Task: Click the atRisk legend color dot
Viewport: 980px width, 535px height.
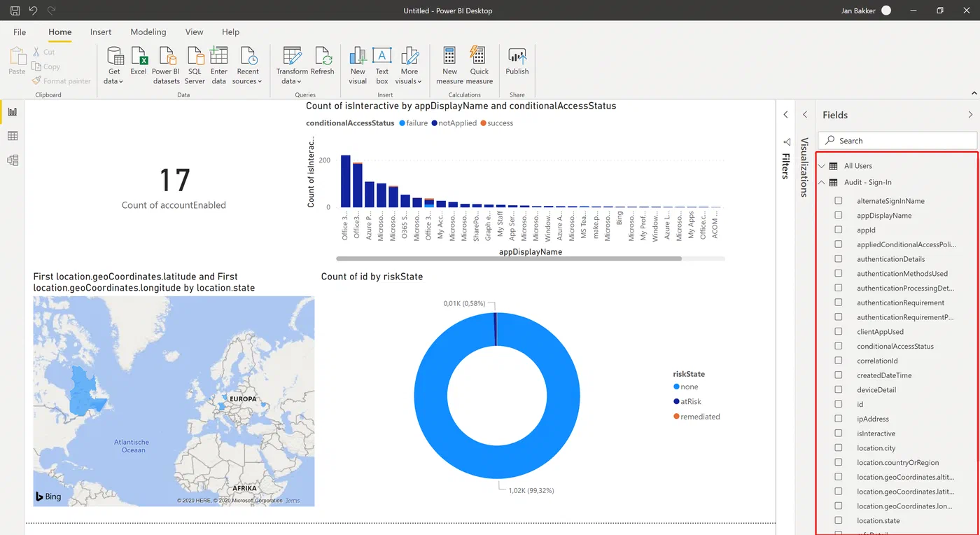Action: (x=676, y=401)
